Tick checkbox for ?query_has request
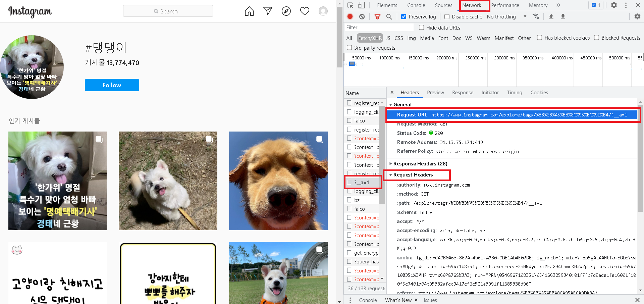This screenshot has width=644, height=304. tap(349, 261)
